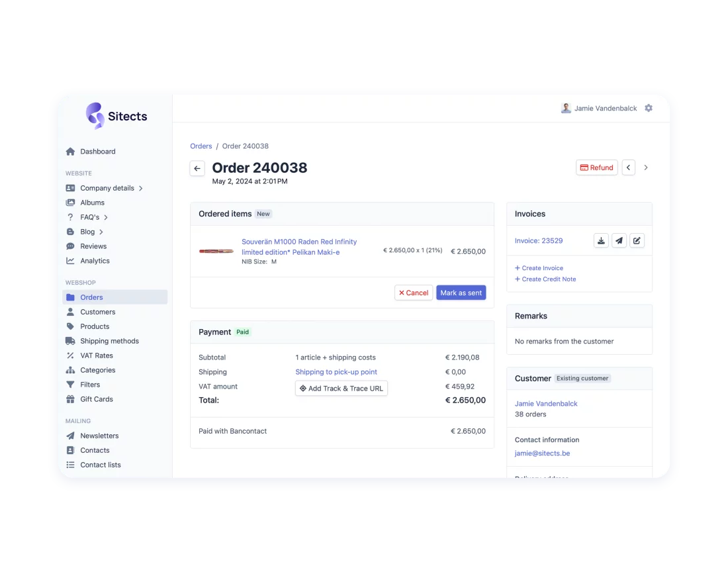Open the Newsletters menu item

[99, 436]
